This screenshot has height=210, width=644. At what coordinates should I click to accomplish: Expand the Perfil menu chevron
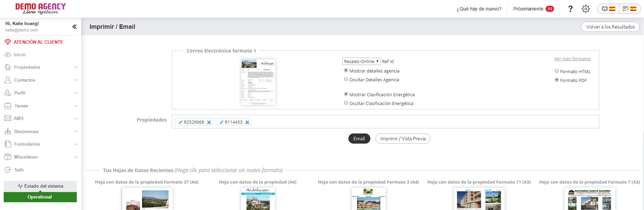tap(76, 93)
